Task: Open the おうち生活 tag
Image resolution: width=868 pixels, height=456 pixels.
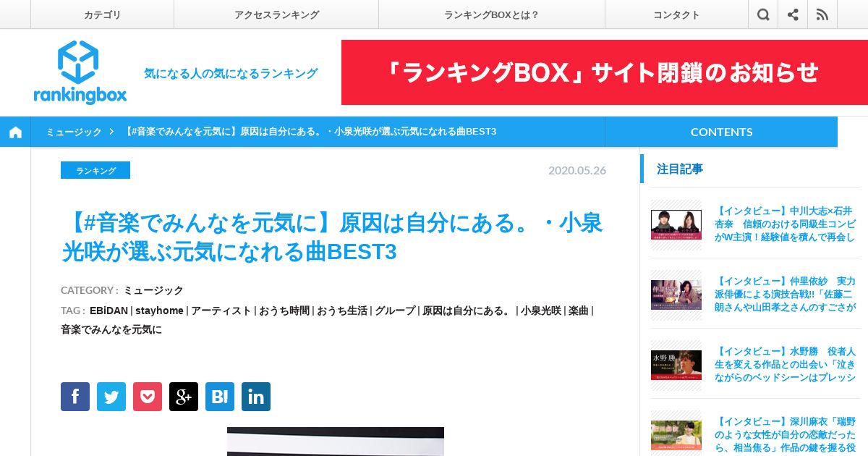Action: tap(342, 311)
